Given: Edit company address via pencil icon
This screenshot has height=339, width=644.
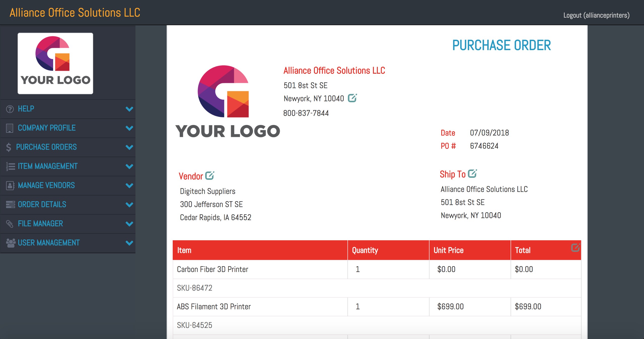Looking at the screenshot, I should click(352, 98).
